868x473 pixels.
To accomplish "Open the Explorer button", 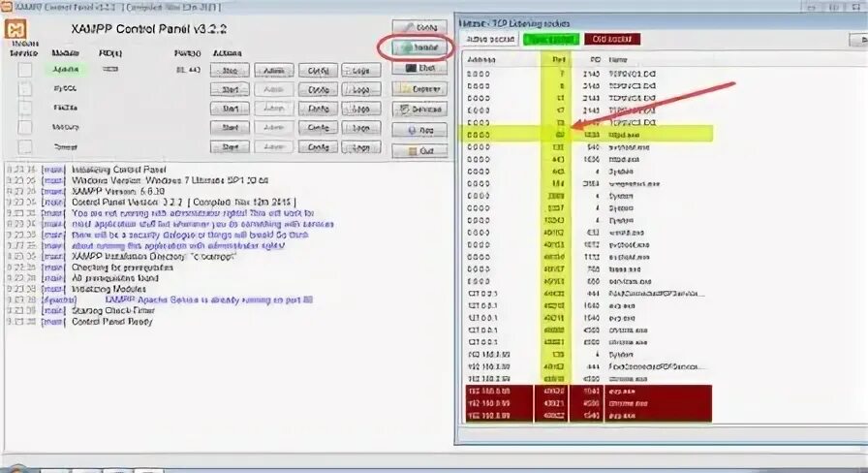I will 419,88.
